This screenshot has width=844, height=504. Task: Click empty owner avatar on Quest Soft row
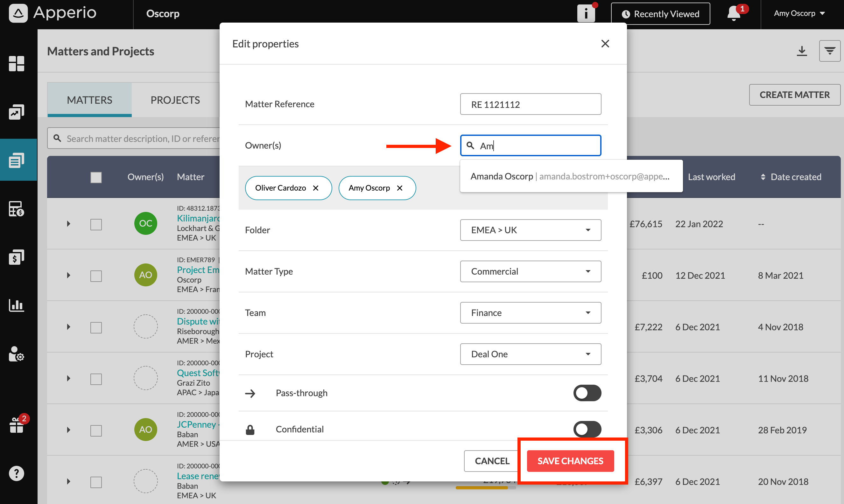click(146, 378)
